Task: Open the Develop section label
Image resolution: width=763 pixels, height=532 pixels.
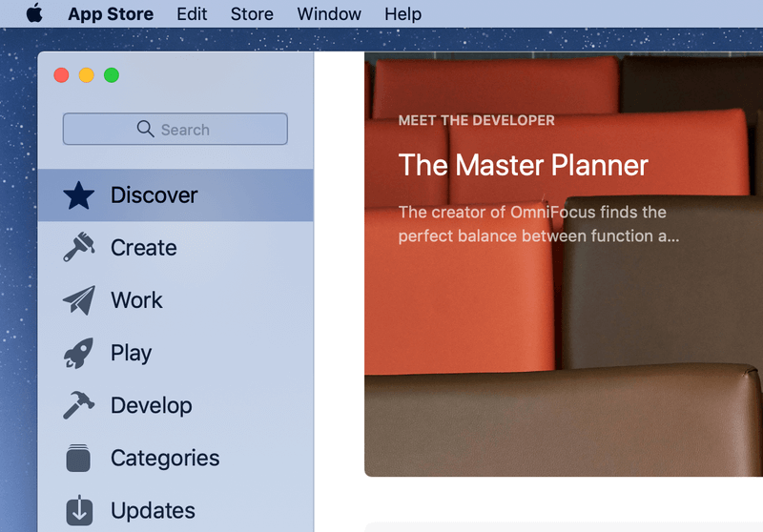Action: [152, 405]
